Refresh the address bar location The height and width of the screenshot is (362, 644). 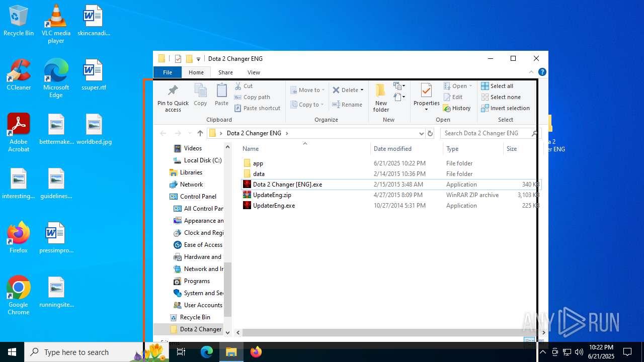click(430, 133)
